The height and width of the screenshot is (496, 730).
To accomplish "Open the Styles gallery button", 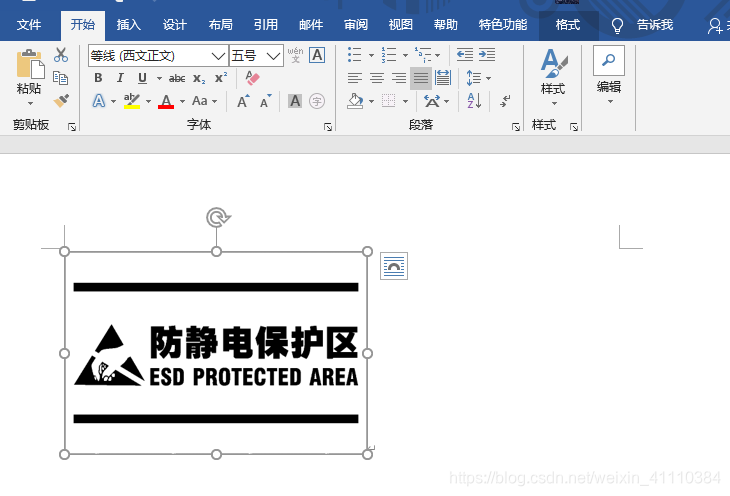I will pos(553,77).
